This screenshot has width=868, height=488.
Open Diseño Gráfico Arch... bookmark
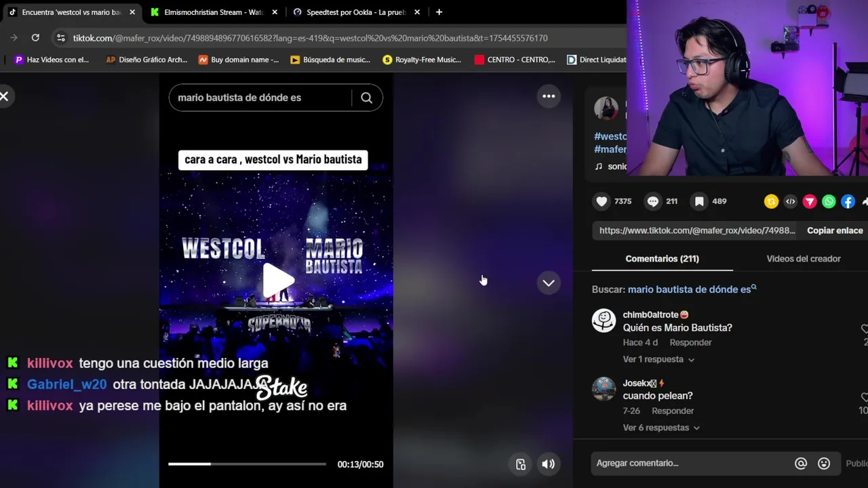(x=146, y=60)
